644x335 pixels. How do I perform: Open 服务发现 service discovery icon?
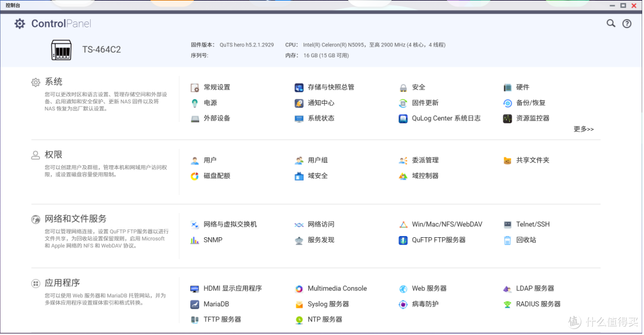pyautogui.click(x=299, y=240)
